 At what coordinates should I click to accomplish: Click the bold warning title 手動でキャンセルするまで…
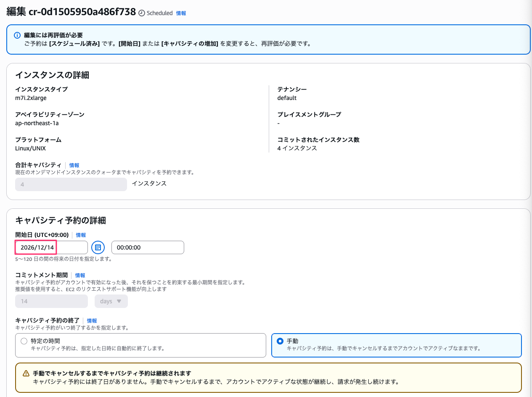(x=112, y=373)
